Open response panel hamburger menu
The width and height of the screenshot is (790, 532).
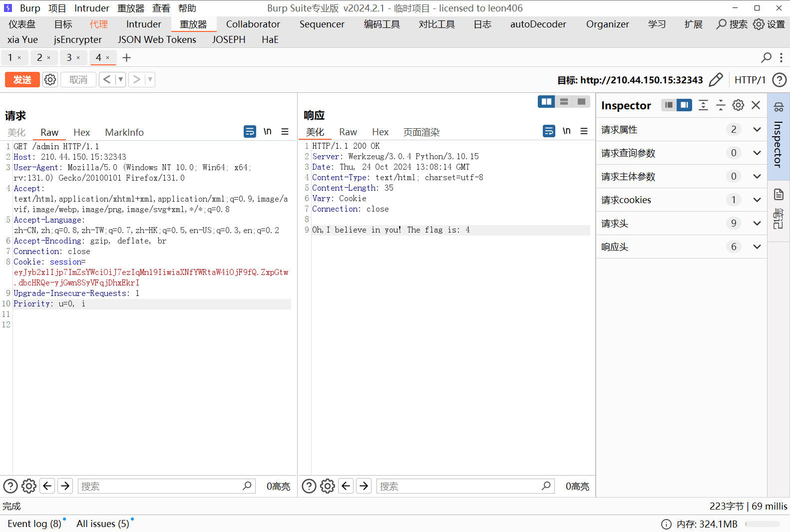pos(584,131)
